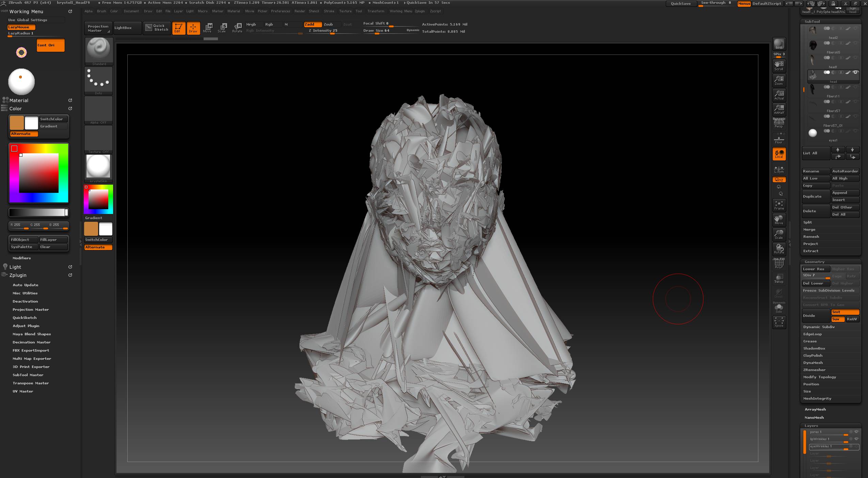Viewport: 868px width, 478px height.
Task: Toggle the Persp perspective icon
Action: tap(779, 123)
